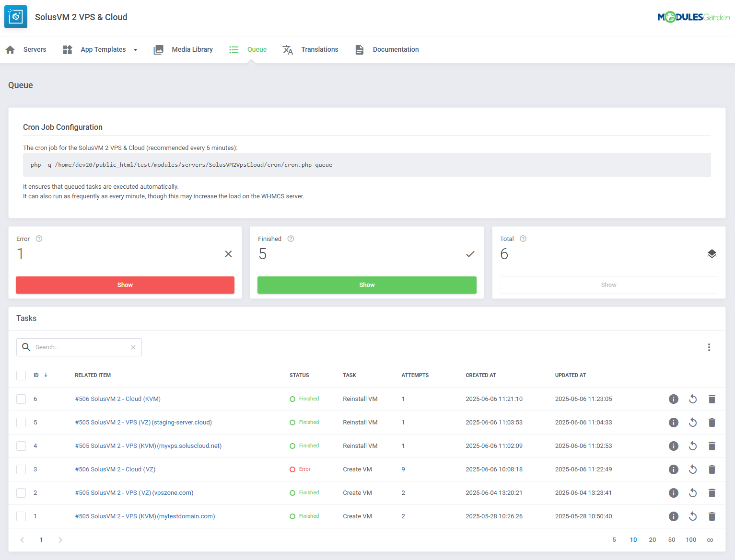This screenshot has height=560, width=735.
Task: Sort tasks by the ID column arrow
Action: 46,375
